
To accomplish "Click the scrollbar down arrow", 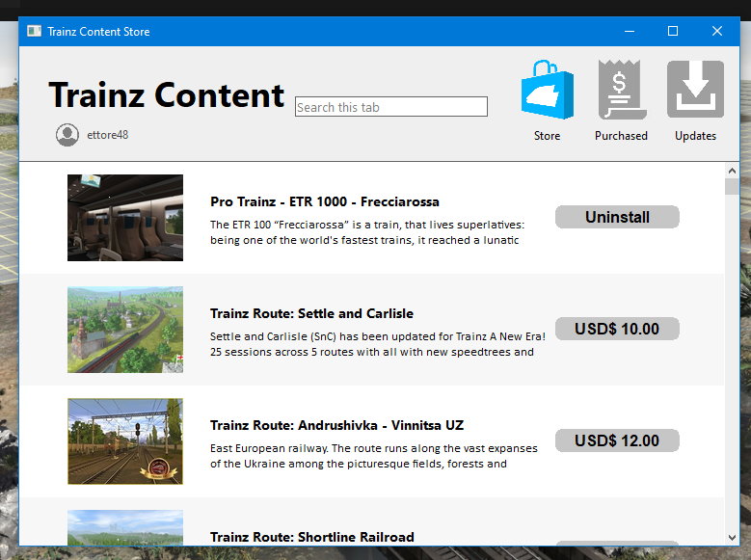I will pyautogui.click(x=732, y=538).
